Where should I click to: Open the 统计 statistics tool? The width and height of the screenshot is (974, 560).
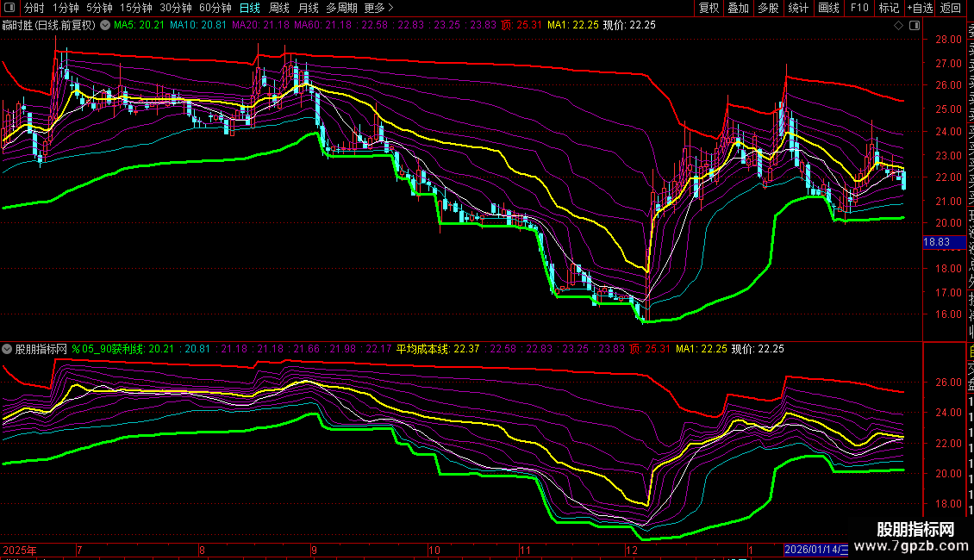pos(798,8)
